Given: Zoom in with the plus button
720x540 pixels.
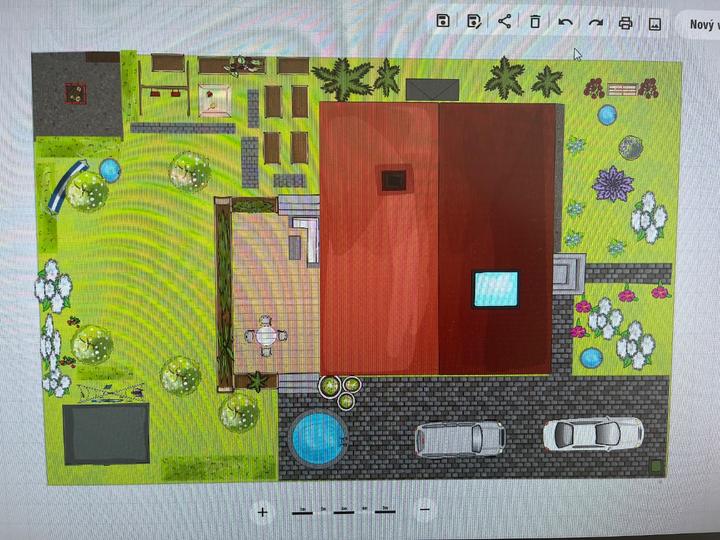Looking at the screenshot, I should coord(263,511).
